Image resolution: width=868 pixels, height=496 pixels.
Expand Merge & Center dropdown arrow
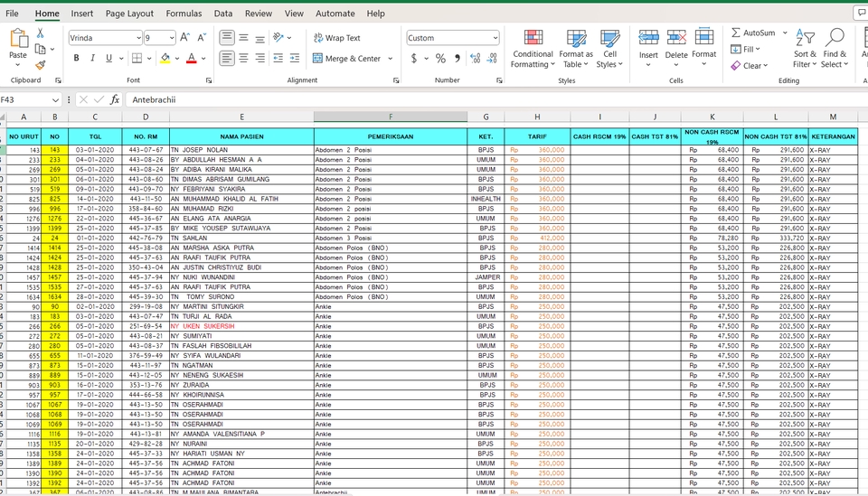click(391, 58)
